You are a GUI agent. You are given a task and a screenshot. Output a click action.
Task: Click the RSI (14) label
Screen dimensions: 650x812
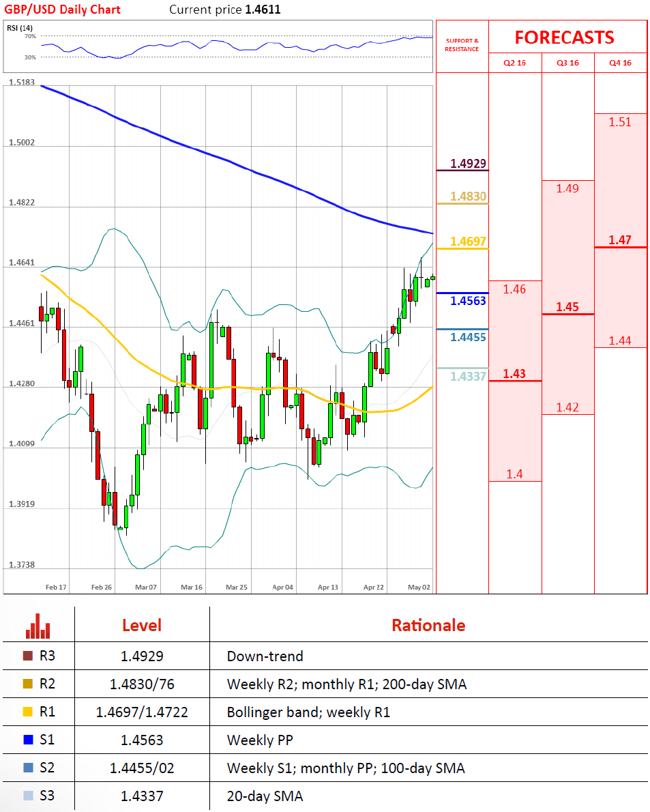20,28
